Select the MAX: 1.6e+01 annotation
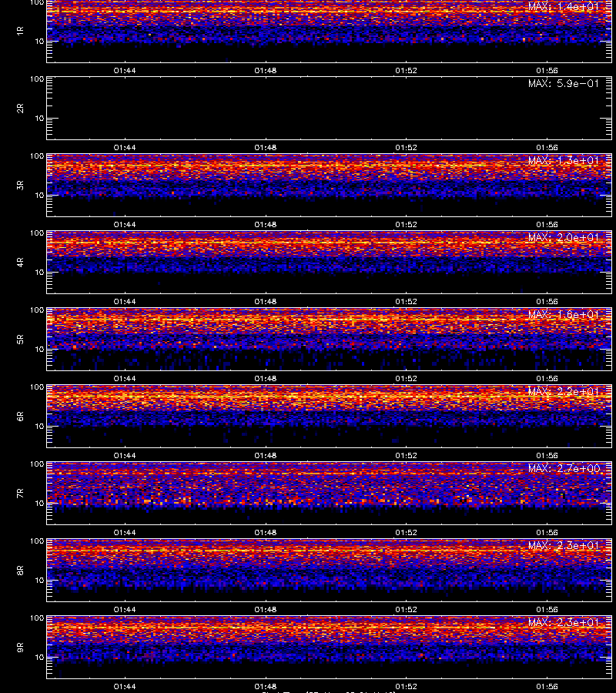The image size is (616, 693). [x=564, y=314]
